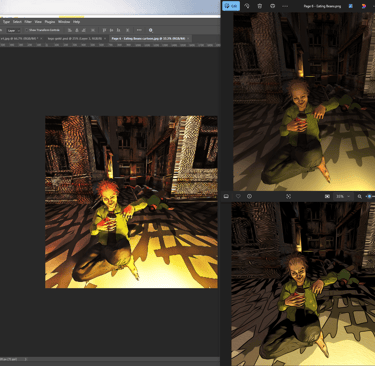Enable the Show Transform Controls checkbox
The width and height of the screenshot is (375, 366).
[27, 30]
